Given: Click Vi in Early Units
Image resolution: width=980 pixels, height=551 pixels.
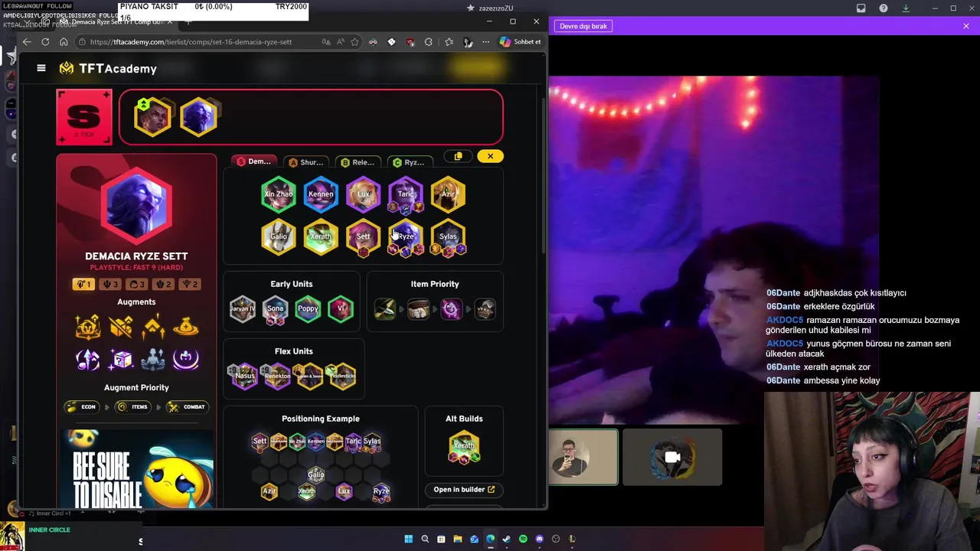Looking at the screenshot, I should click(341, 308).
